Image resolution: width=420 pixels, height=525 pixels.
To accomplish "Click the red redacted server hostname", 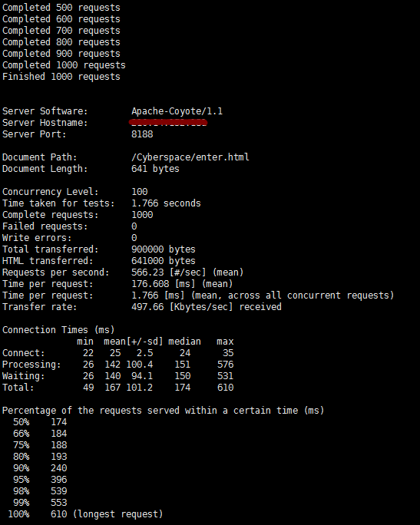I will tap(168, 123).
